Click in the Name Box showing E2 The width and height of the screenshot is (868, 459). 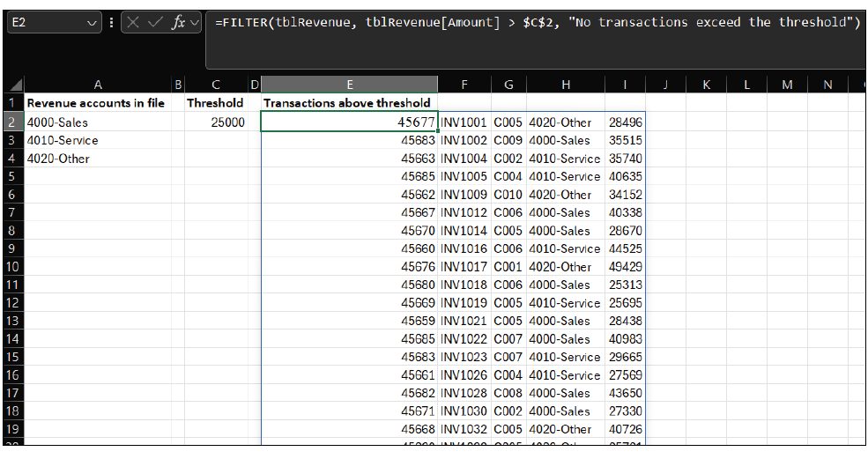click(x=44, y=23)
